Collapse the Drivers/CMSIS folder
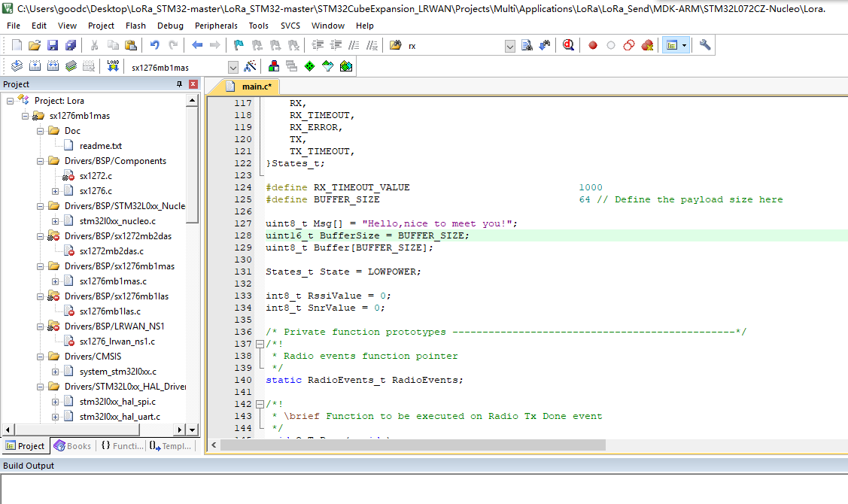Viewport: 848px width, 504px height. click(40, 357)
